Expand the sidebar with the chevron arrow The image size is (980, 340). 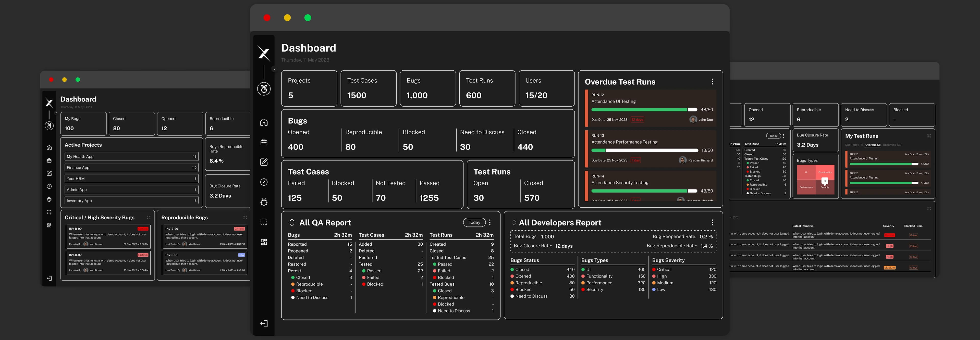point(275,68)
